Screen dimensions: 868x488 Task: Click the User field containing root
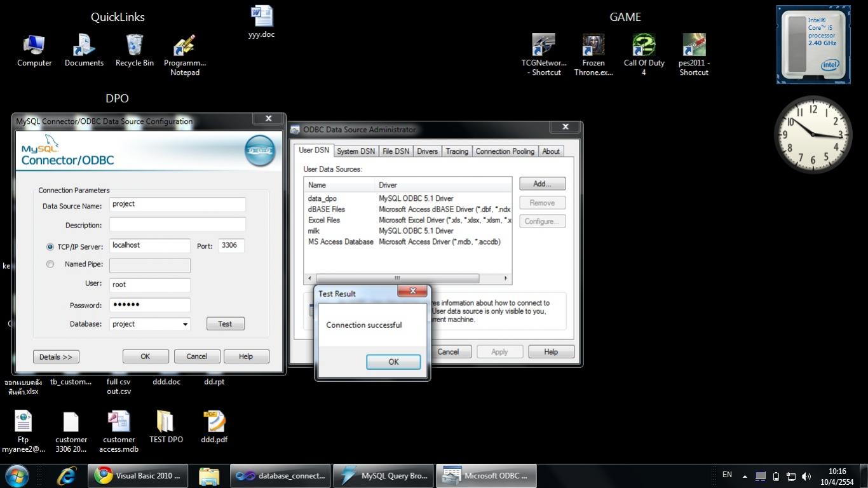coord(150,285)
